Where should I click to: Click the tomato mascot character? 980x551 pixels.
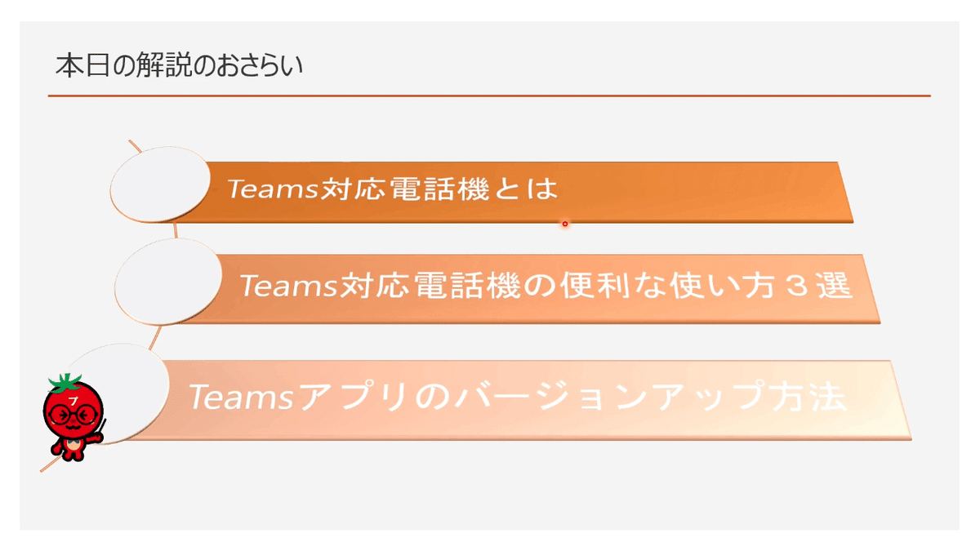[x=74, y=418]
